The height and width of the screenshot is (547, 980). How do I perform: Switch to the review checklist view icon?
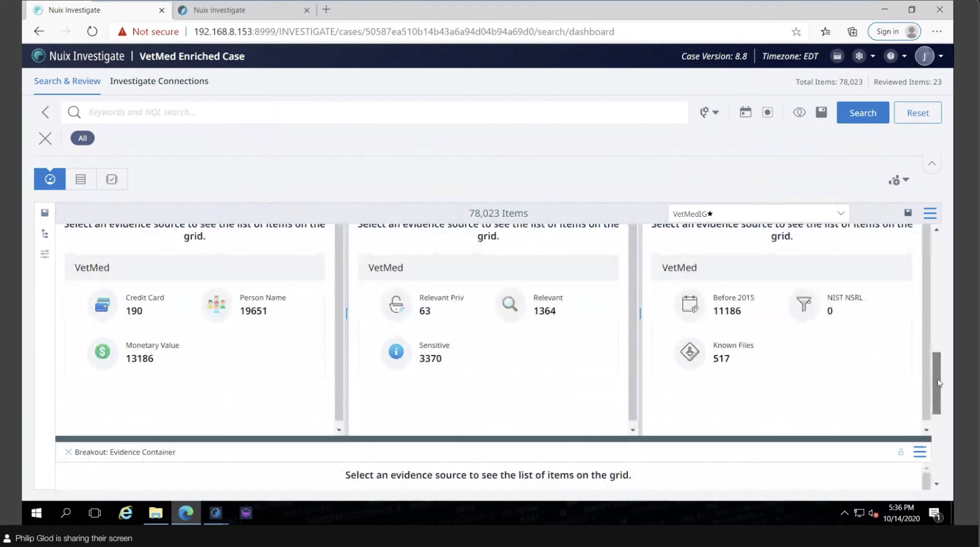click(x=111, y=179)
